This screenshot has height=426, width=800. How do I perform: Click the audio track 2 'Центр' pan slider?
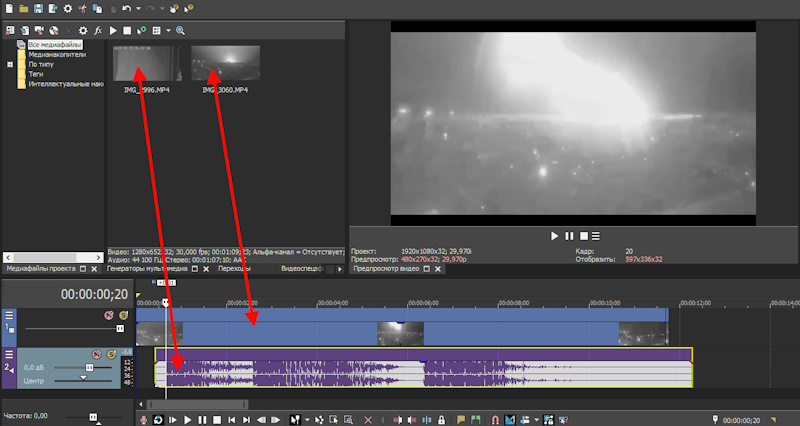pos(83,380)
